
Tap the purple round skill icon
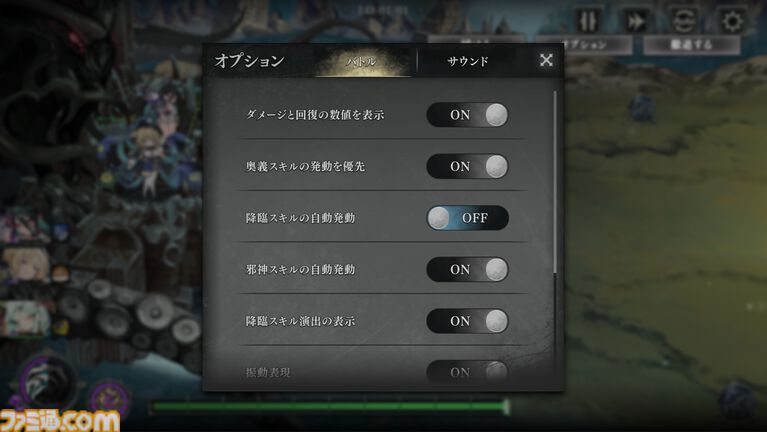pyautogui.click(x=110, y=399)
